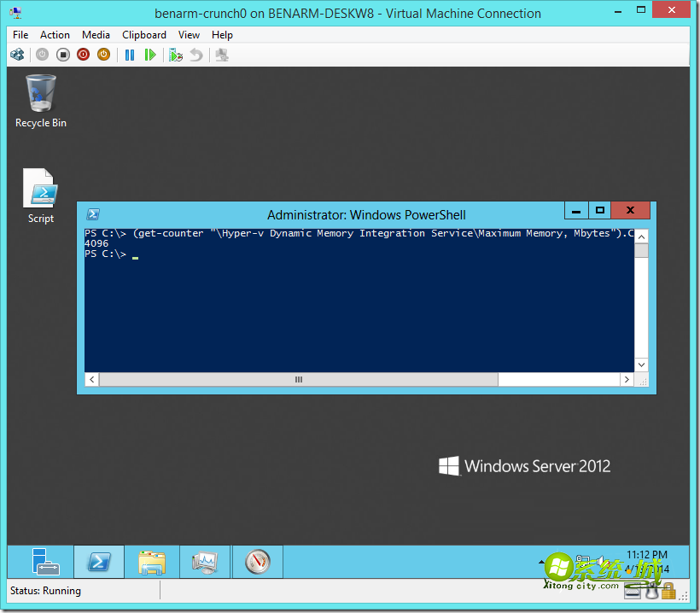Click the compass icon on the taskbar

pos(257,562)
